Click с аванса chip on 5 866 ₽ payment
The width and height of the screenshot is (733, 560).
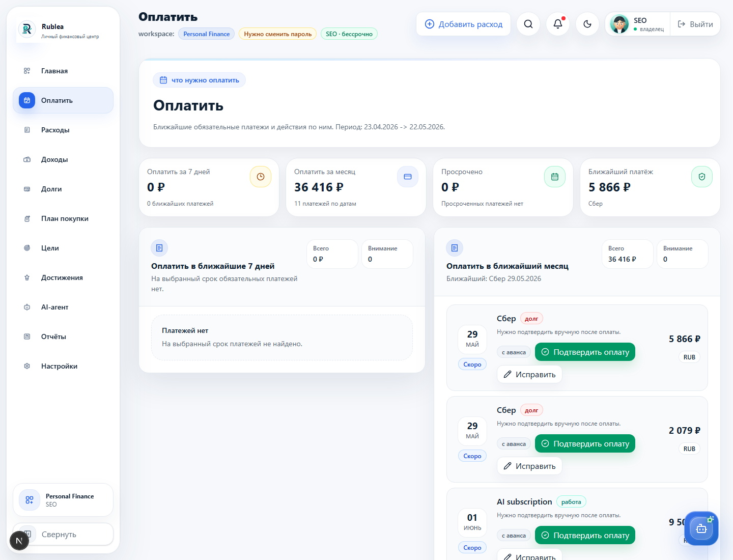tap(514, 352)
